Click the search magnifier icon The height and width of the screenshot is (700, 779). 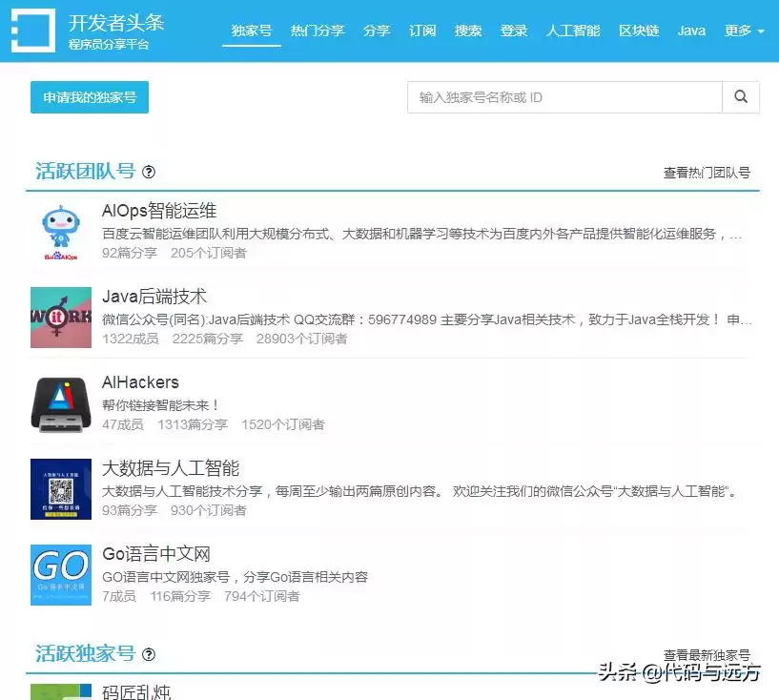741,96
